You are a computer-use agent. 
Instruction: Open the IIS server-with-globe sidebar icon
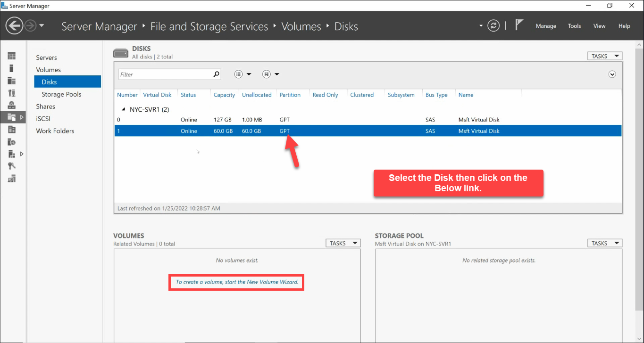coord(12,141)
